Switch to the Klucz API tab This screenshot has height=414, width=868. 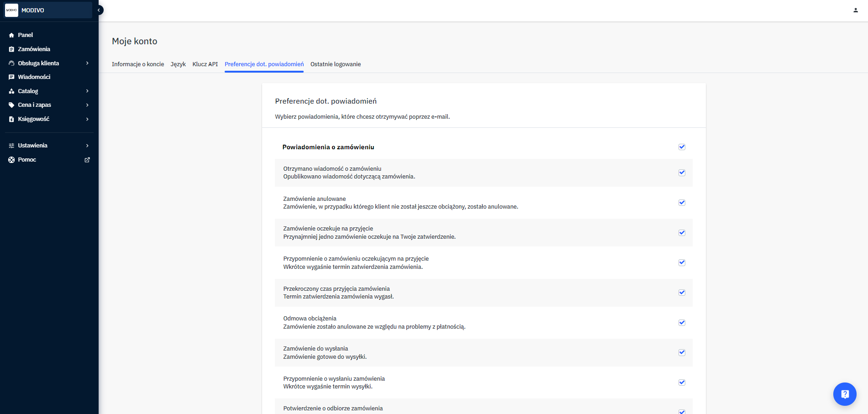[x=205, y=64]
